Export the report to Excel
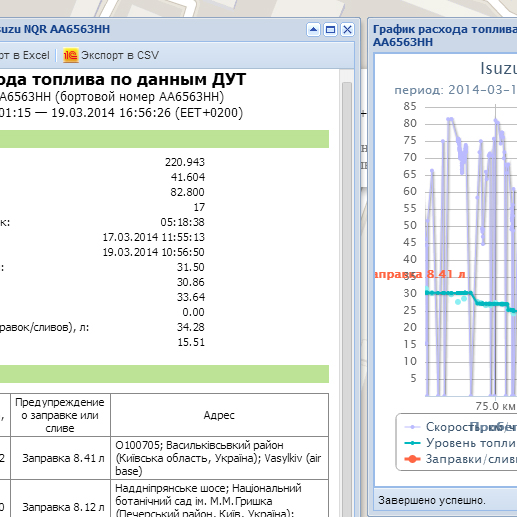 pyautogui.click(x=25, y=55)
